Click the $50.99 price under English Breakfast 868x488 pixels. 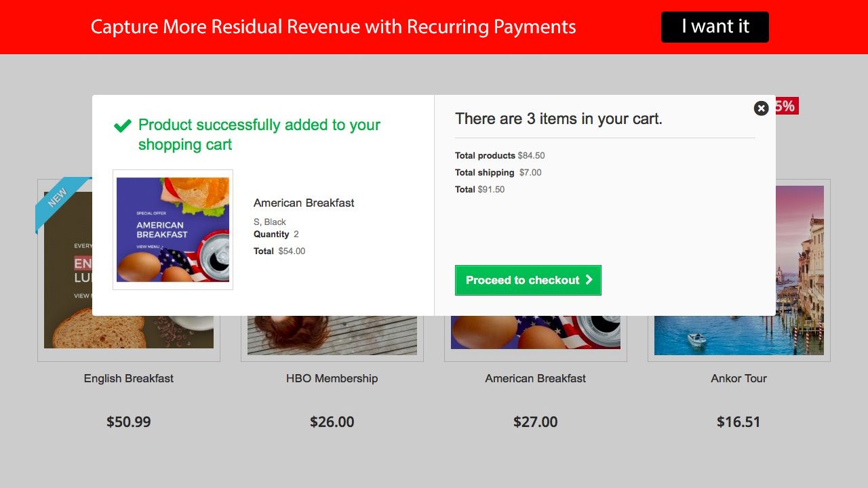coord(129,422)
